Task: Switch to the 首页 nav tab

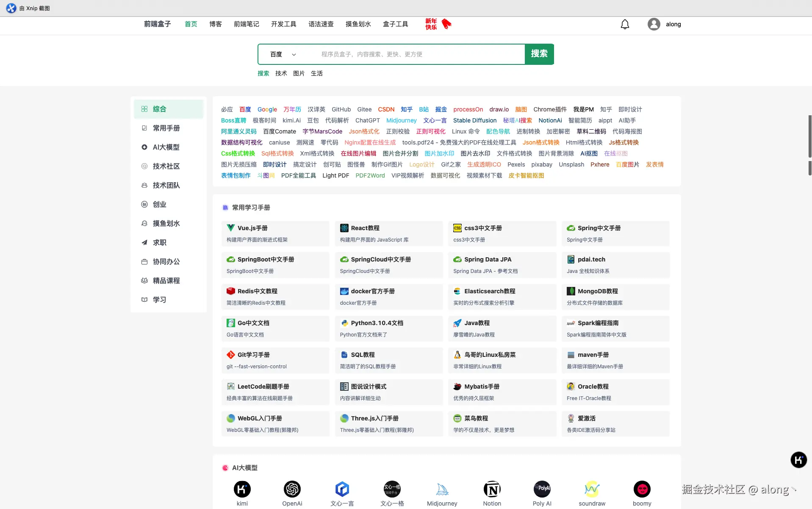Action: [191, 24]
